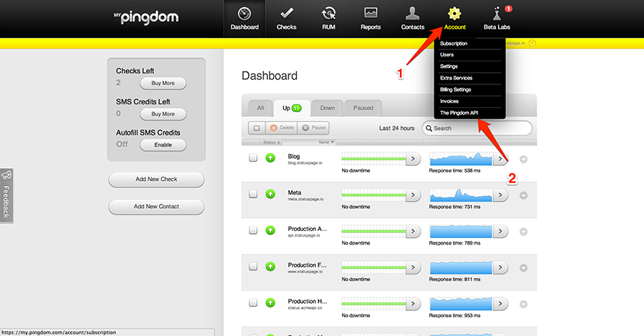The height and width of the screenshot is (336, 644).
Task: Sort checks by Status column
Action: (x=271, y=142)
